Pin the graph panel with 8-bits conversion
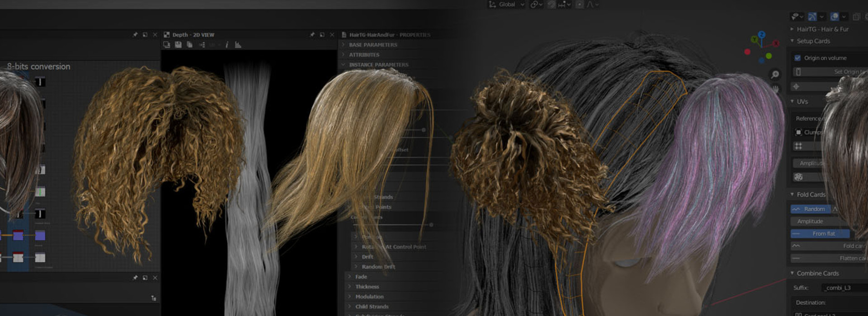Viewport: 868px width, 316px height. [x=135, y=34]
